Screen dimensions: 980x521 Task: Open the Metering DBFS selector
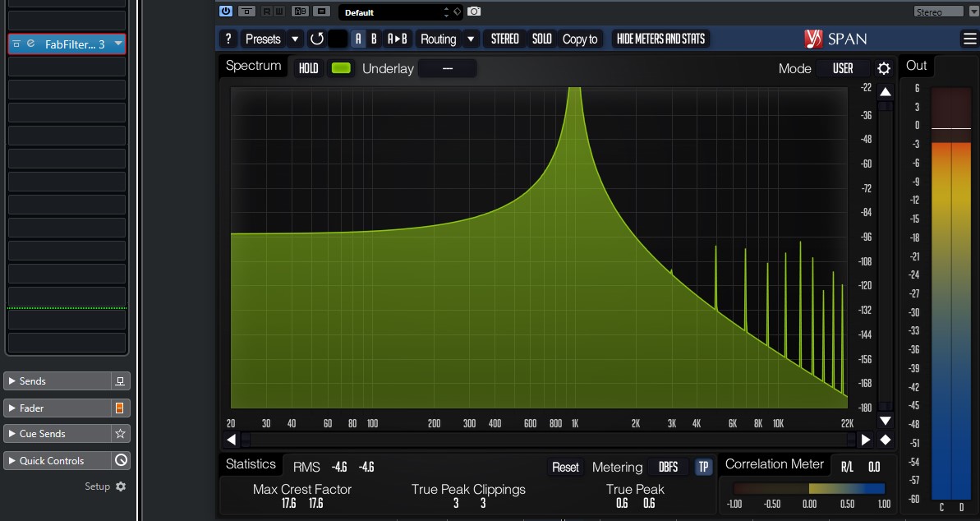[x=668, y=468]
